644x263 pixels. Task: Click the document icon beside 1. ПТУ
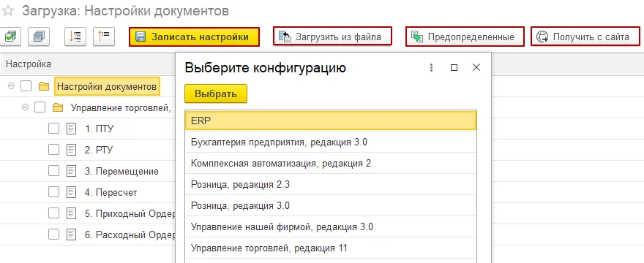(x=72, y=129)
